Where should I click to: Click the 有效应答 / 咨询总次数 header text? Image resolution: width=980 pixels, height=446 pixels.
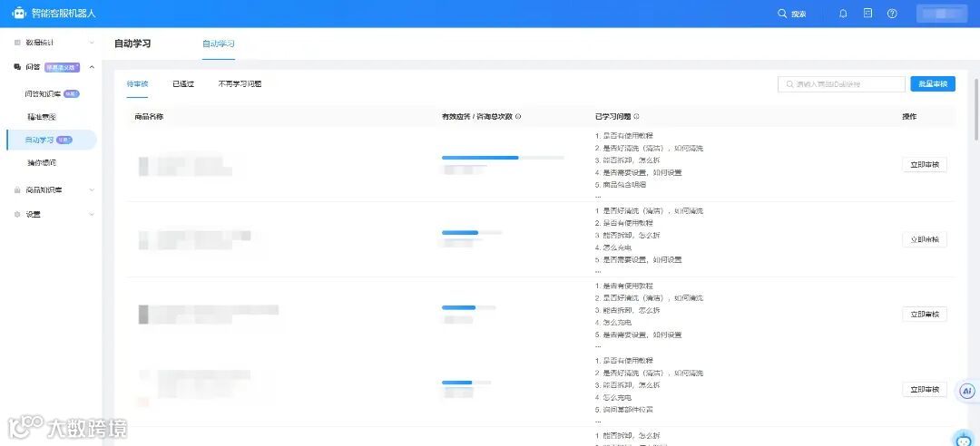477,117
